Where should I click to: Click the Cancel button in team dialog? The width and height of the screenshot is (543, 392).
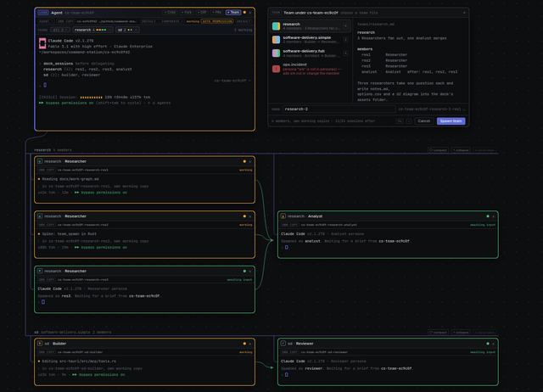424,120
